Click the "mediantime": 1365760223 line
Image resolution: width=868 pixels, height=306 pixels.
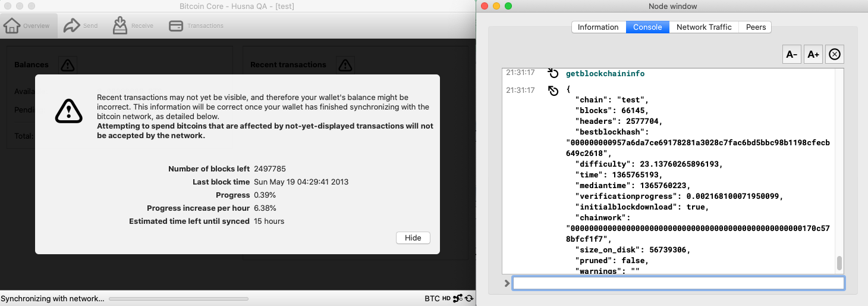point(633,185)
